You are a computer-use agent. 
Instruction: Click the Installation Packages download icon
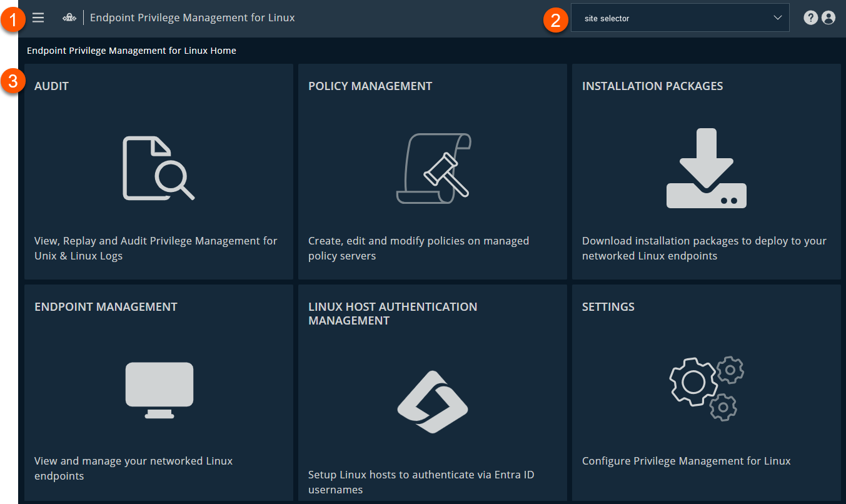[707, 168]
